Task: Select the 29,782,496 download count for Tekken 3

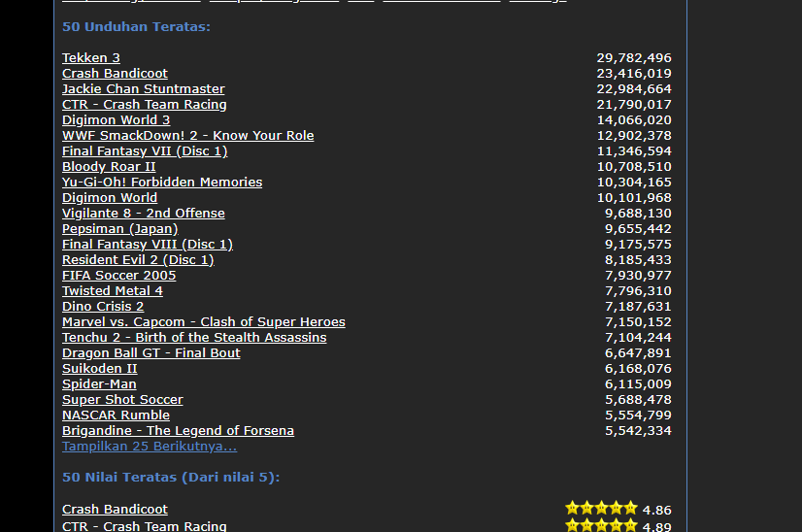Action: pyautogui.click(x=634, y=58)
